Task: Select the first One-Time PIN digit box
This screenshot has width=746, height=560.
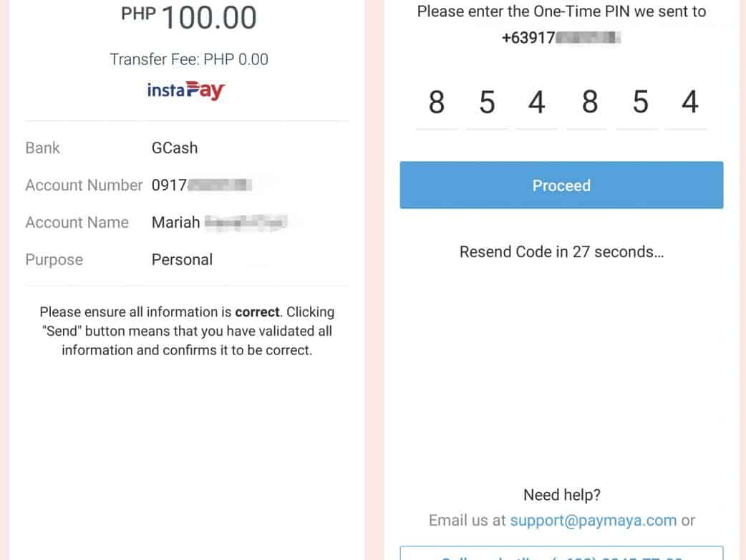Action: click(437, 103)
